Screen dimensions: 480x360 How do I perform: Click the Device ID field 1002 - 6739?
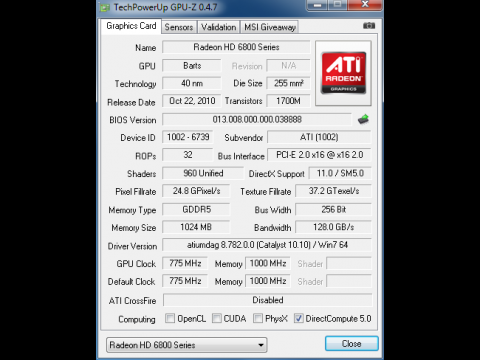pos(188,137)
